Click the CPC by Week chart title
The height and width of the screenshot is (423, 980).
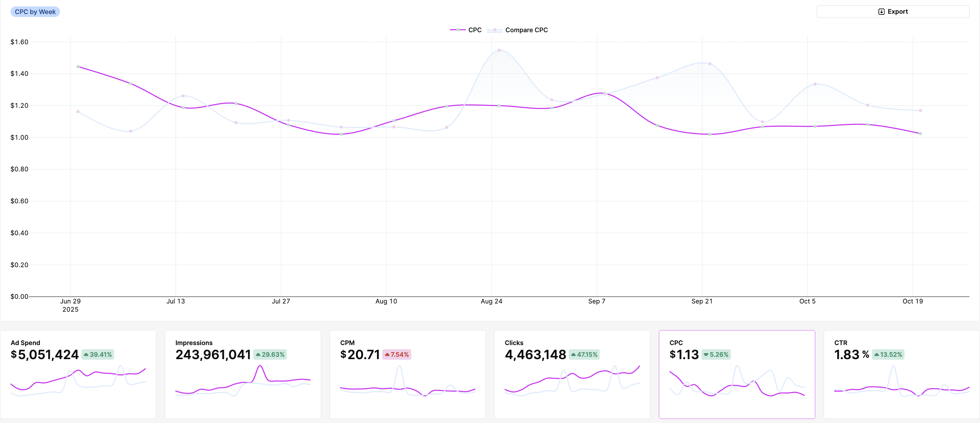tap(35, 12)
